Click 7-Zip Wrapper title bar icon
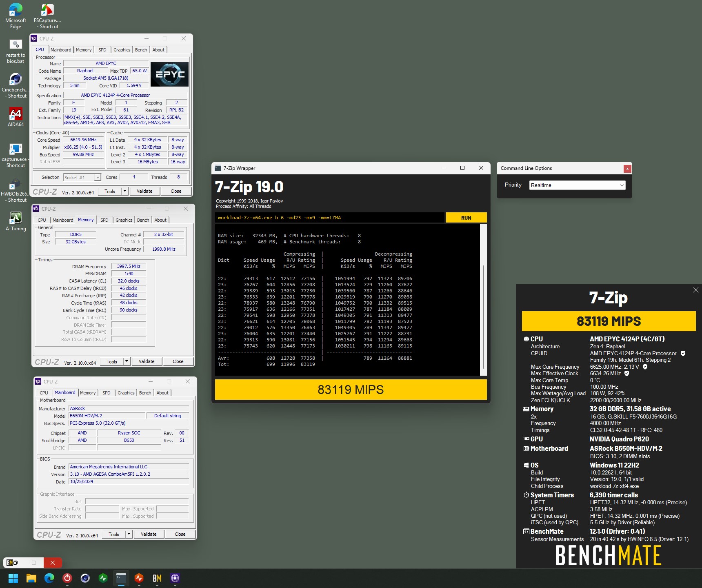The height and width of the screenshot is (588, 702). 218,168
